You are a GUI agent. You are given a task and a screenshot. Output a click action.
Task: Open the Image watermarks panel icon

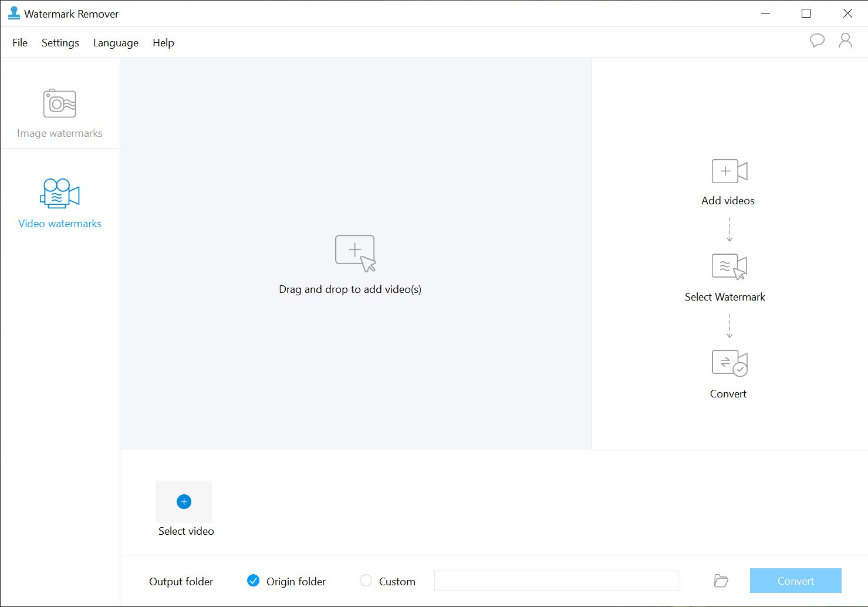click(x=60, y=104)
